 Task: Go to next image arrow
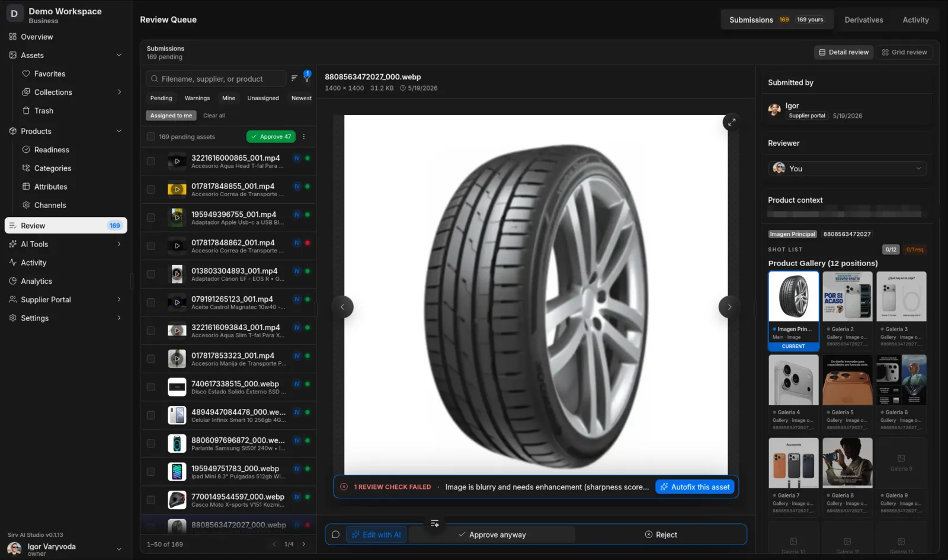(729, 307)
